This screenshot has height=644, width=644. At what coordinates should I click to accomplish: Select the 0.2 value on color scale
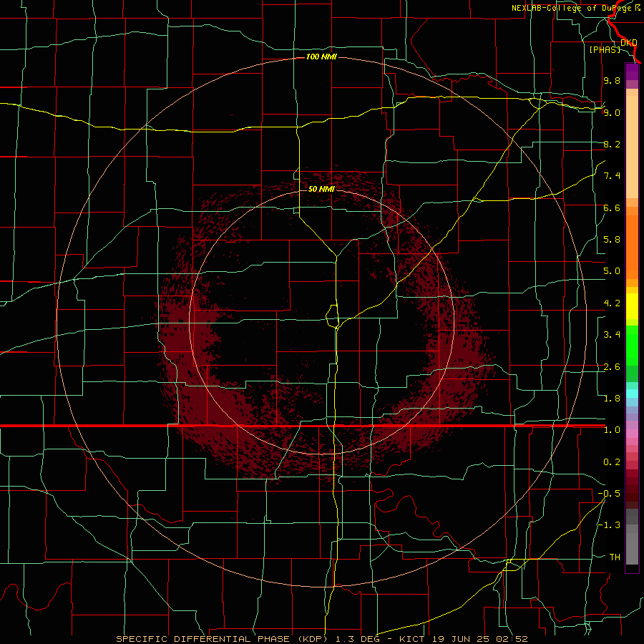click(612, 462)
